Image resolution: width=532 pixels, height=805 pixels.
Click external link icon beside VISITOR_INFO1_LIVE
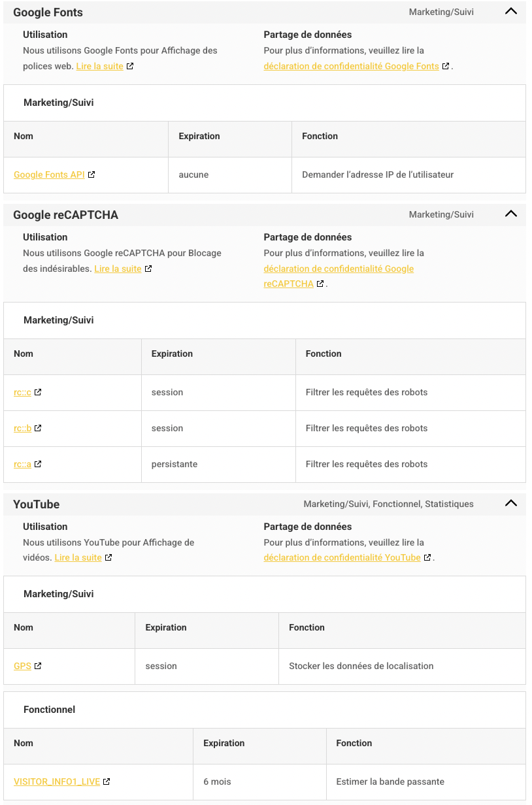107,781
